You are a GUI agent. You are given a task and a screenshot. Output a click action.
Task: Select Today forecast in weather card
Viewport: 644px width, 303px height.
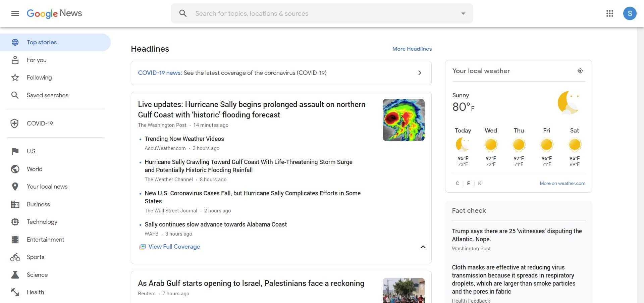[463, 147]
